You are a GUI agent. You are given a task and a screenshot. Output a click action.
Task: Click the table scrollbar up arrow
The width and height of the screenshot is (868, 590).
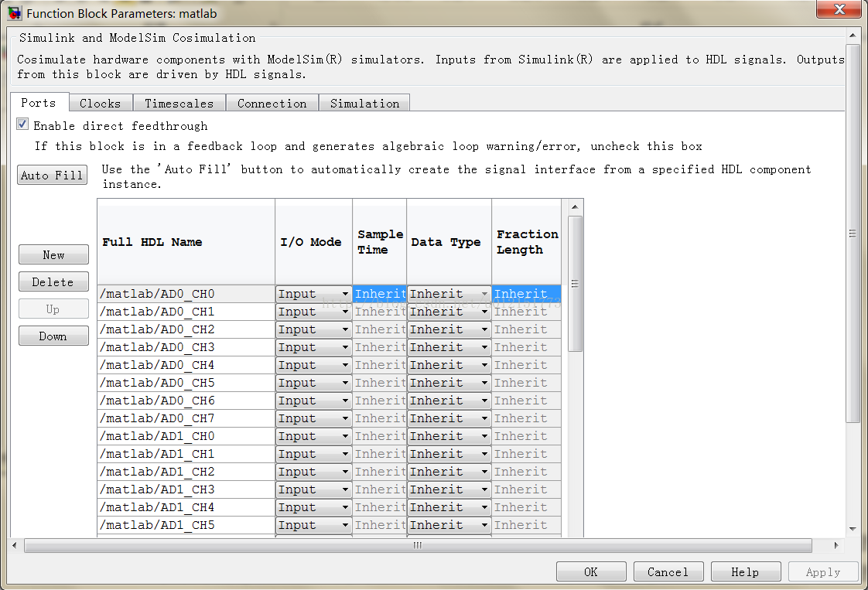click(x=575, y=207)
